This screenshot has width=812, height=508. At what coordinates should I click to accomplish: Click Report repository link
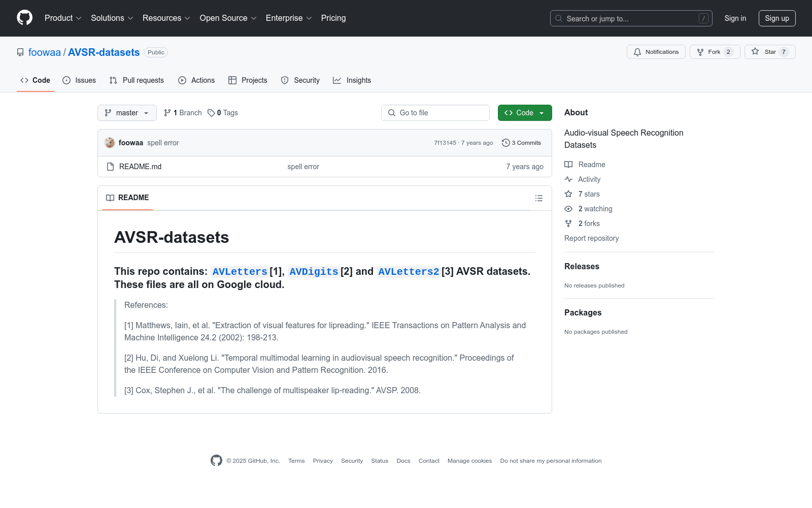[591, 238]
